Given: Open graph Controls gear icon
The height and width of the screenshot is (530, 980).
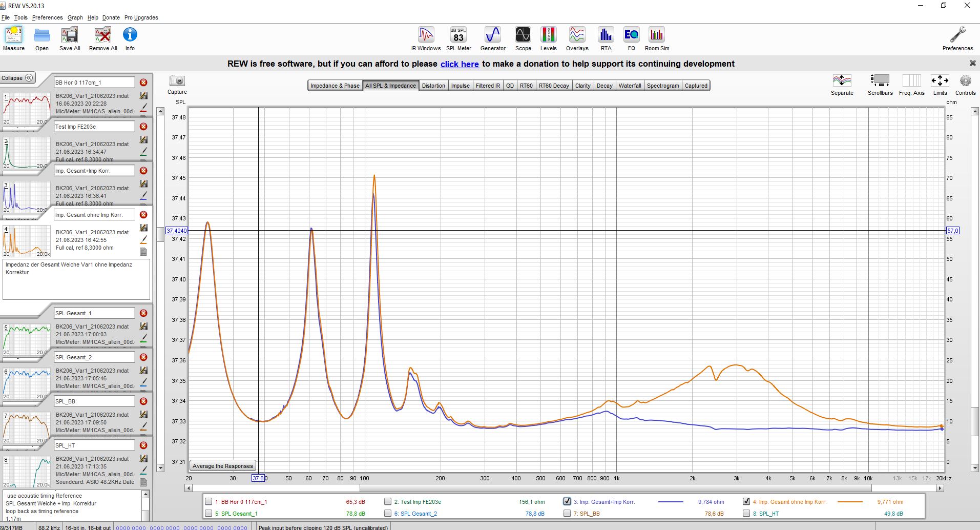Looking at the screenshot, I should click(966, 85).
